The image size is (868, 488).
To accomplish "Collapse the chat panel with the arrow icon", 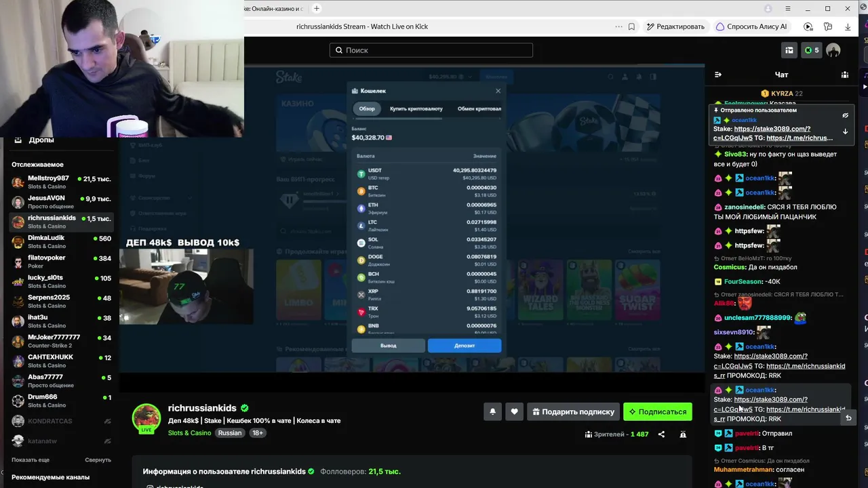I will tap(718, 75).
